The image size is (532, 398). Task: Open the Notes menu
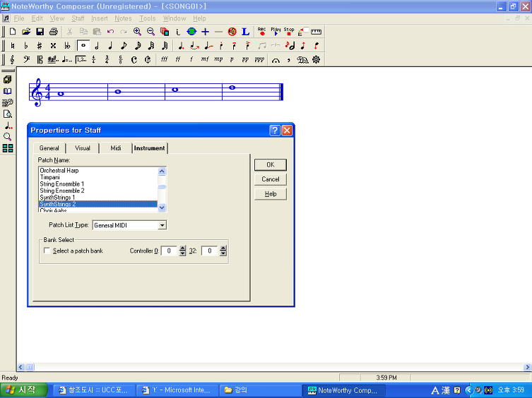(x=123, y=18)
